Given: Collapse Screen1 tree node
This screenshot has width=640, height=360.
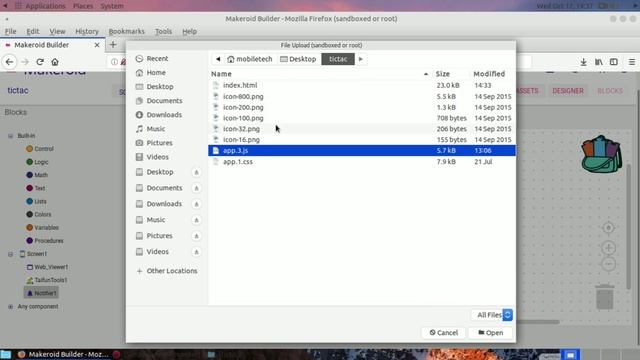Looking at the screenshot, I should pos(10,254).
